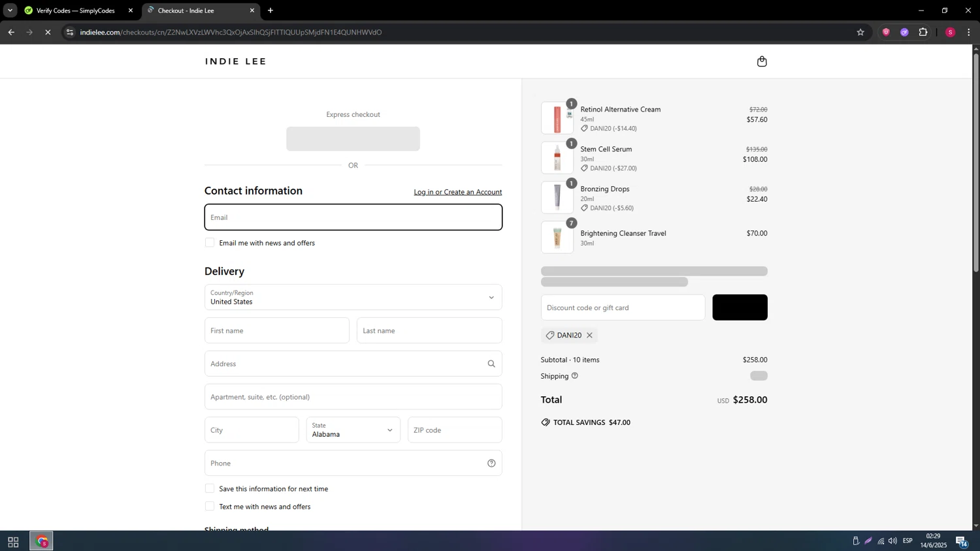Switch to the Verify Codes — SimplyCodes tab
This screenshot has height=551, width=980.
(75, 10)
